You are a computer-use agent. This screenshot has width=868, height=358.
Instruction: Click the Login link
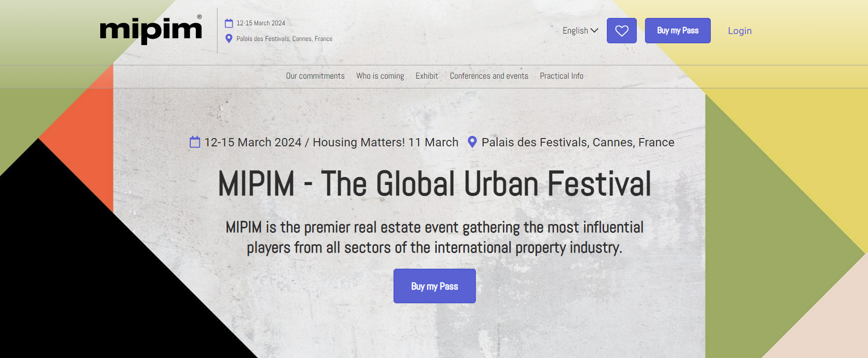[739, 31]
